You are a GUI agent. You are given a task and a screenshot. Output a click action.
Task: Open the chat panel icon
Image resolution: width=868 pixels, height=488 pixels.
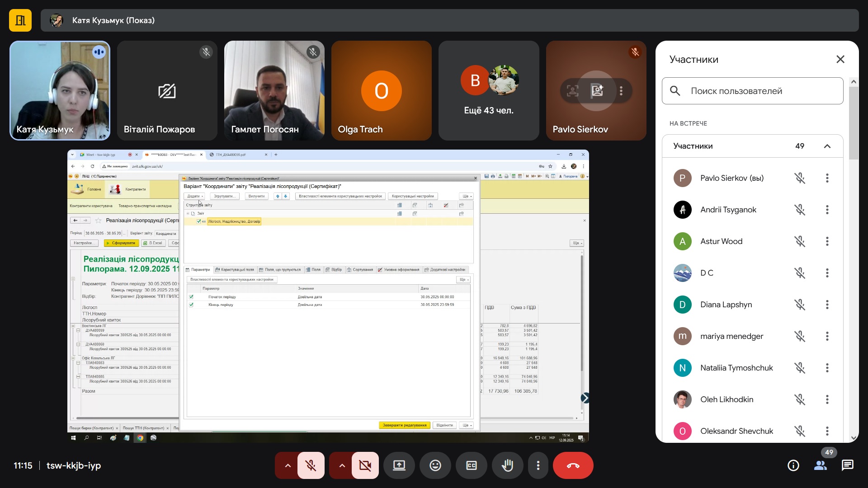pyautogui.click(x=847, y=465)
